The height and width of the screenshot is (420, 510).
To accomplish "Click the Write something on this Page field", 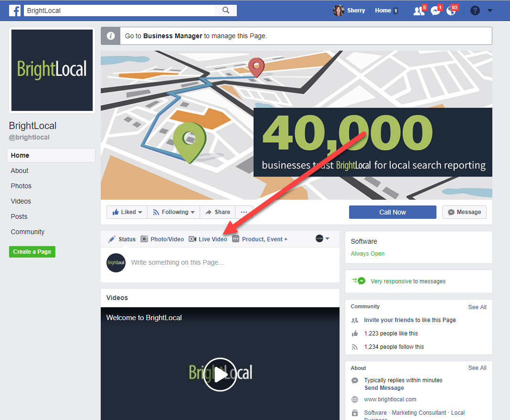I will [x=177, y=262].
